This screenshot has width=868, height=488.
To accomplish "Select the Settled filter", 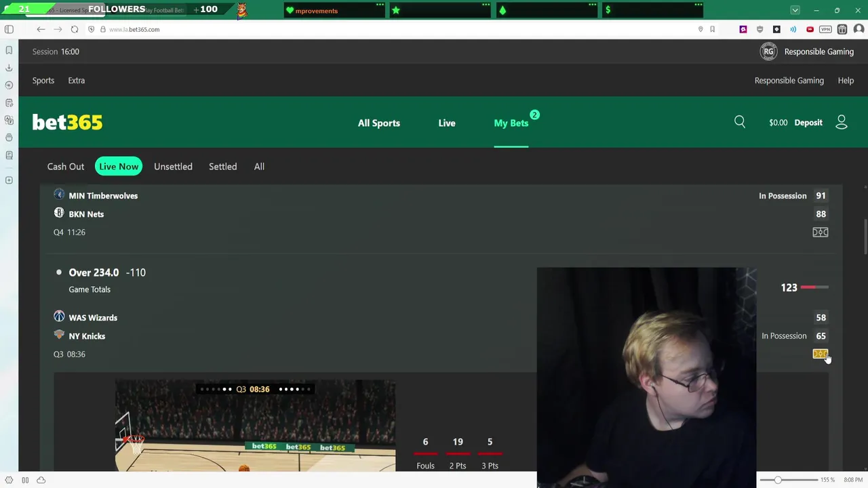I will (x=222, y=167).
